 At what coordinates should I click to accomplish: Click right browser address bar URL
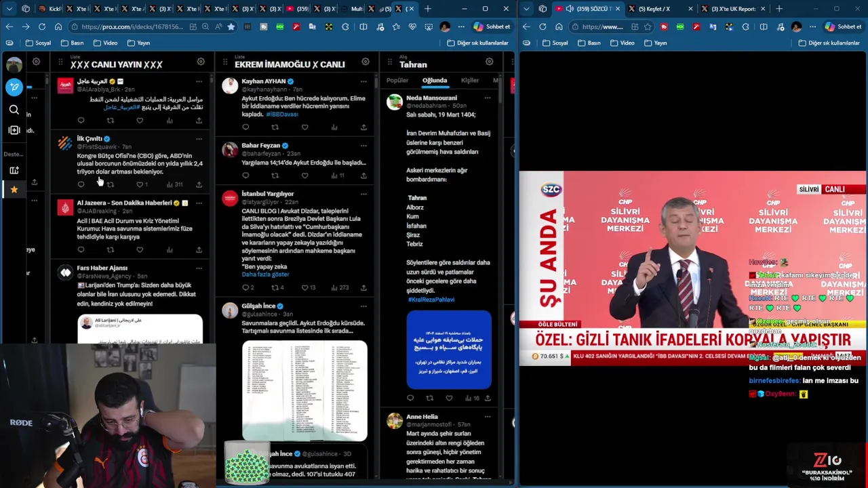click(x=602, y=26)
